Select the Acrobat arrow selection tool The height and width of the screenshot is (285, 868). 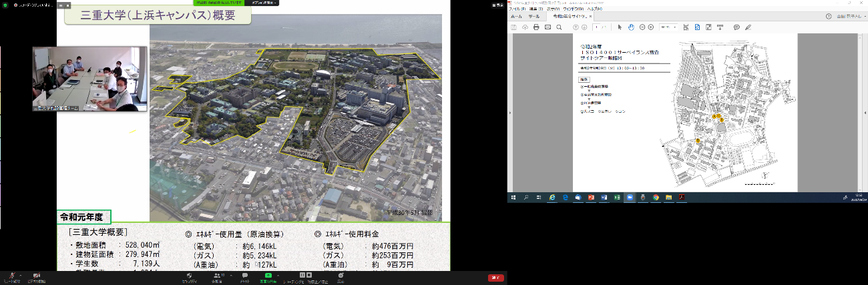(620, 27)
